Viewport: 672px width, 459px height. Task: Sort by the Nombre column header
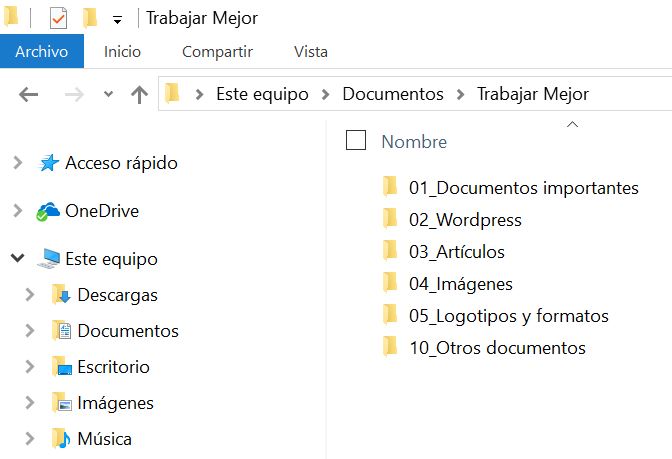414,142
